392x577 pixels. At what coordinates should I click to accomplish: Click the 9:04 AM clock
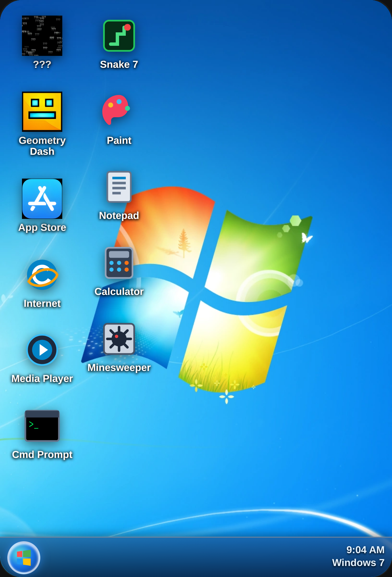(x=365, y=550)
